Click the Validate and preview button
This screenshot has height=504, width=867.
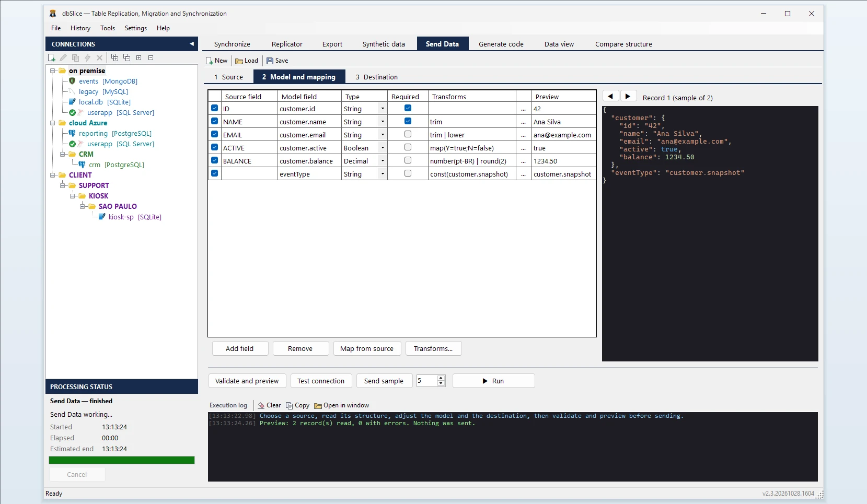[x=247, y=381]
